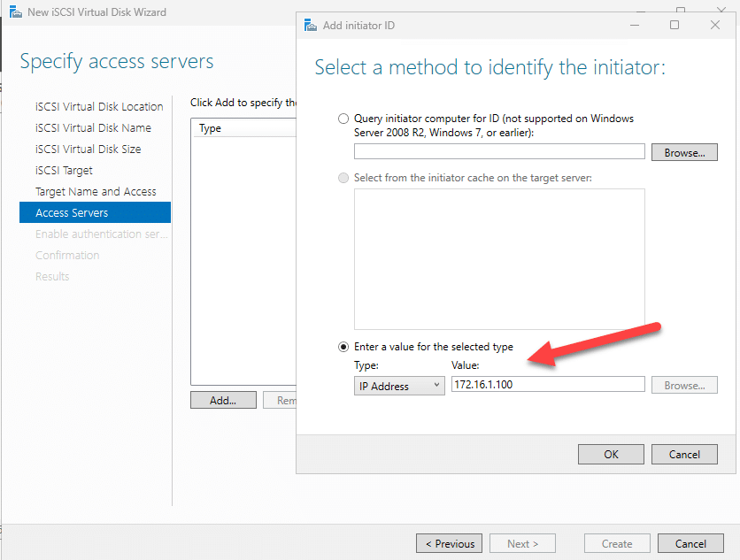Navigate to the iSCSI Target step

pyautogui.click(x=69, y=170)
